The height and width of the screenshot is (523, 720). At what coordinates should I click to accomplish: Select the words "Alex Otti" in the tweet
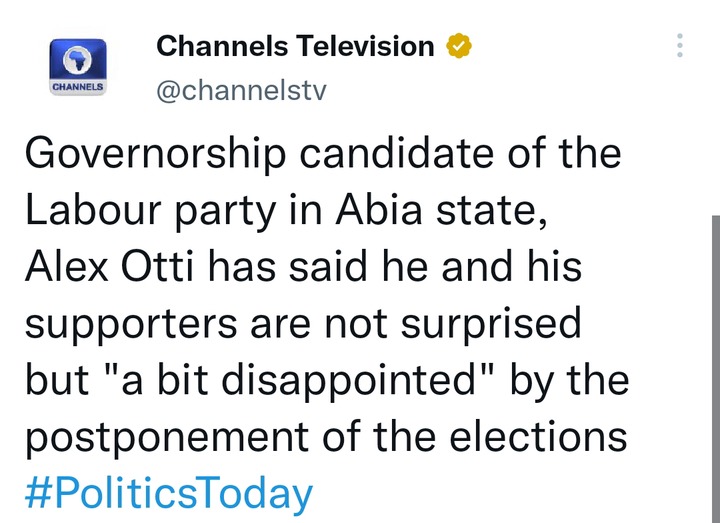click(110, 266)
